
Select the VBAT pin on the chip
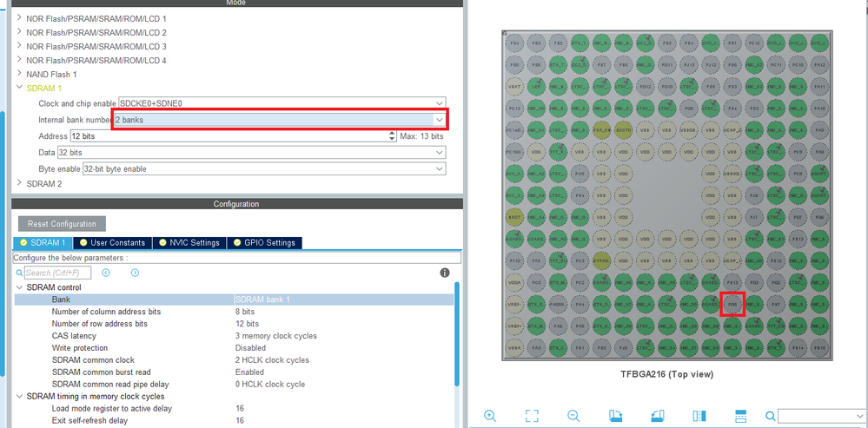514,86
